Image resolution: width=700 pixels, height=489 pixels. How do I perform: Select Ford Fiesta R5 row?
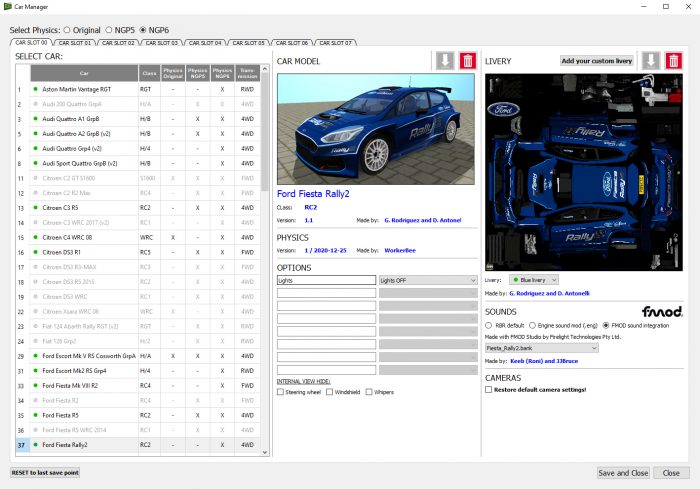138,415
